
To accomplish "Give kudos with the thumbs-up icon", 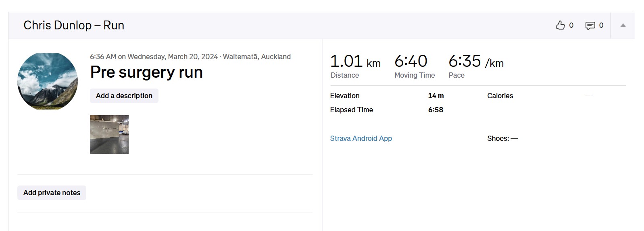I will (x=560, y=25).
